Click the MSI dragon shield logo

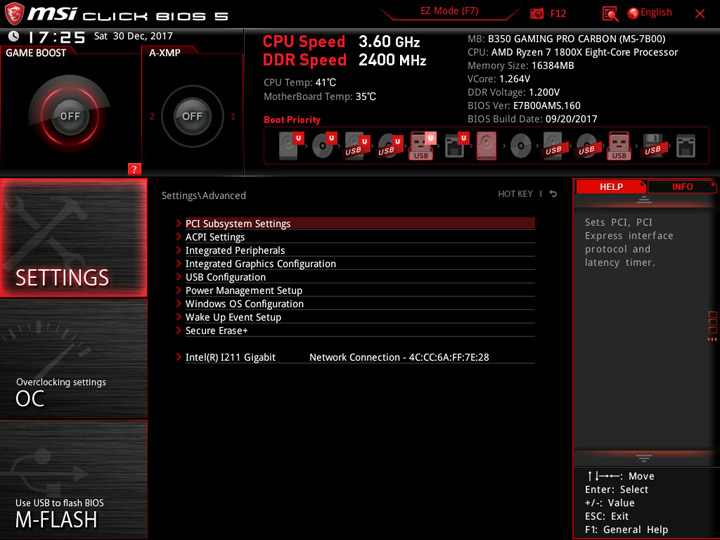[14, 13]
